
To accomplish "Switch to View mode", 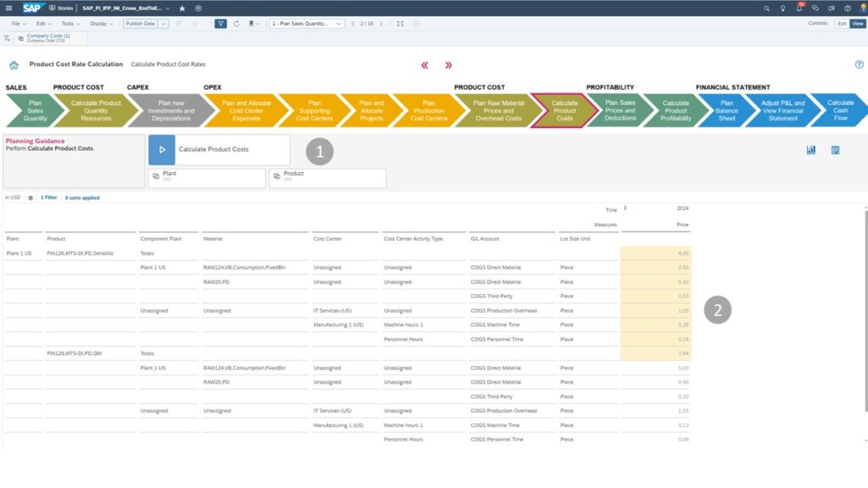I will (x=858, y=24).
